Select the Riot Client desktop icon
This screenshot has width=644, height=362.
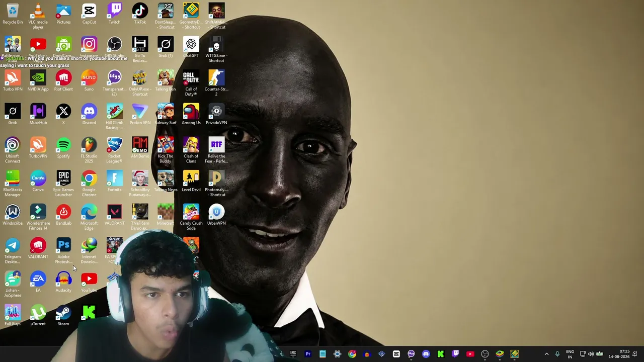[x=63, y=80]
